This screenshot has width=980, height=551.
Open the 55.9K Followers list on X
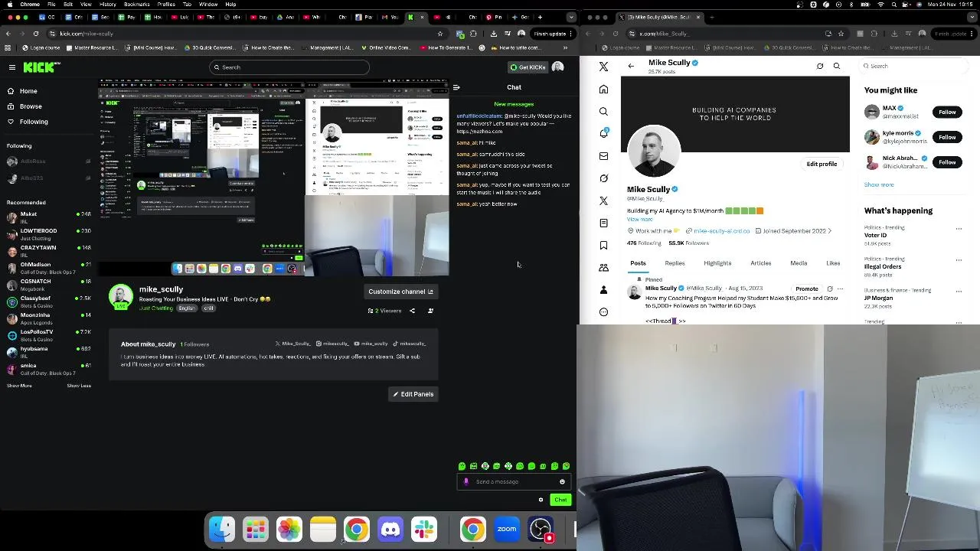click(688, 243)
